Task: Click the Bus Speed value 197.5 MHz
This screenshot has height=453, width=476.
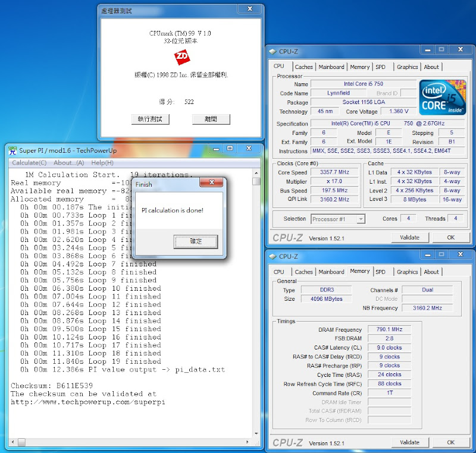Action: click(x=334, y=190)
